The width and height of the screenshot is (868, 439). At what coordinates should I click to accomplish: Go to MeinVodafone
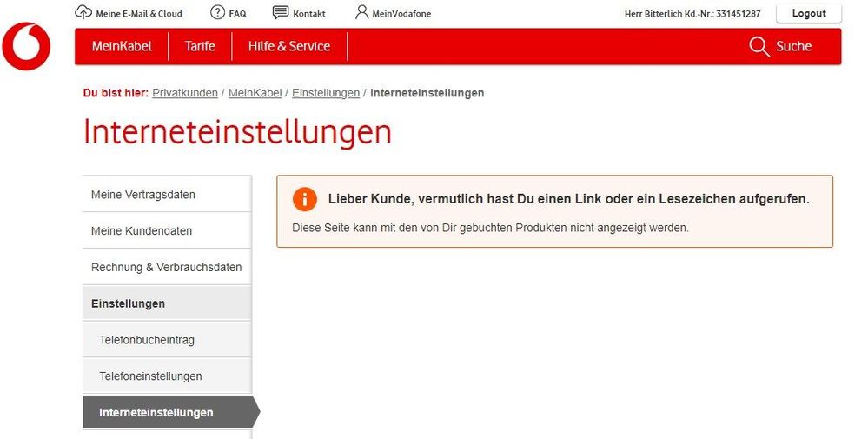click(x=401, y=14)
